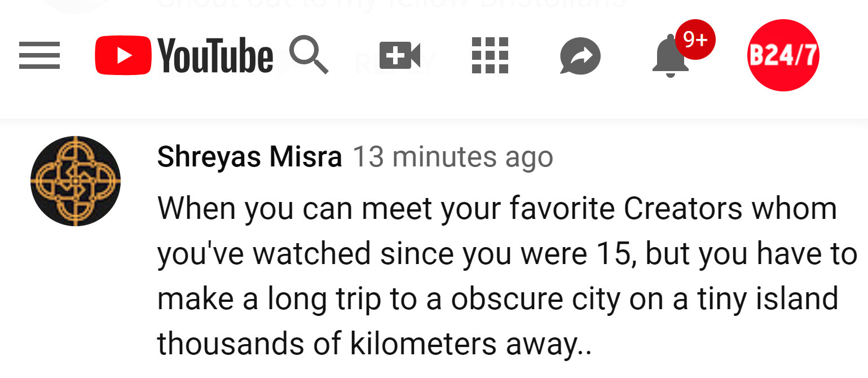Screen dimensions: 868x378
Task: Open the B24/7 account avatar menu
Action: point(783,55)
